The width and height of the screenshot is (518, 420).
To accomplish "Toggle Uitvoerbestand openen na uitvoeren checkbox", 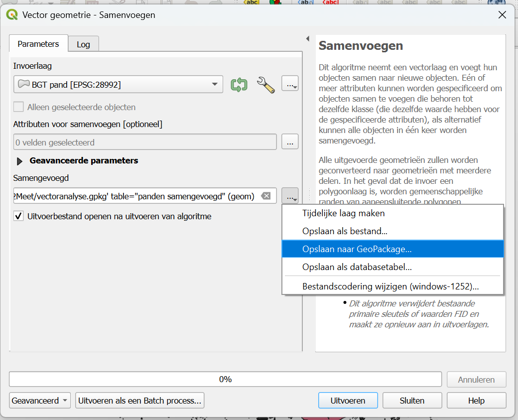I will click(x=18, y=216).
